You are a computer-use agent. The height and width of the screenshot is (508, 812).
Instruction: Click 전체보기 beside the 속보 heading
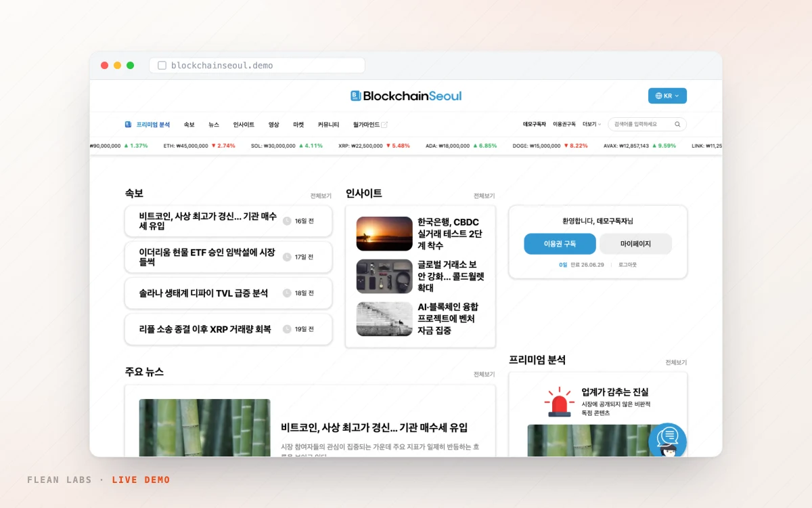click(321, 196)
